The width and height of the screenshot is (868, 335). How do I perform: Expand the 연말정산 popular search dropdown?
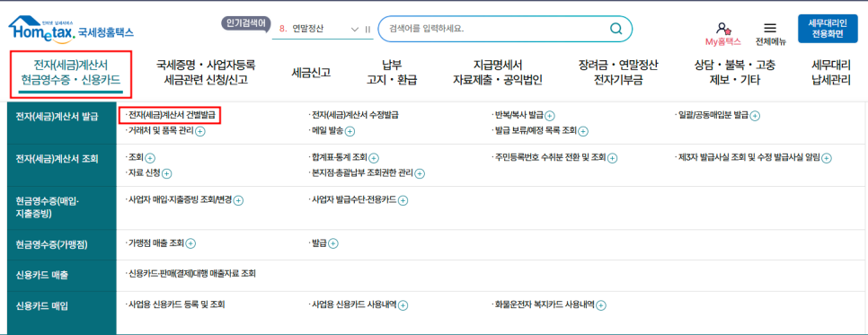[356, 29]
